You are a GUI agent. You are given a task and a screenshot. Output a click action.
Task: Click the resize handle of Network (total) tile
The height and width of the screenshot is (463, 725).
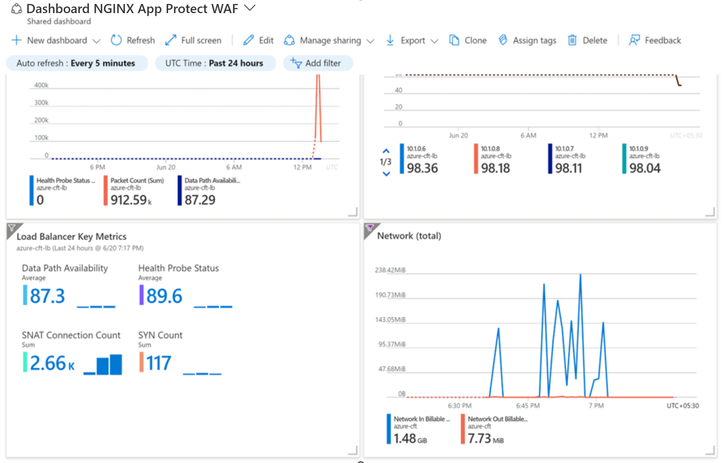(710, 450)
